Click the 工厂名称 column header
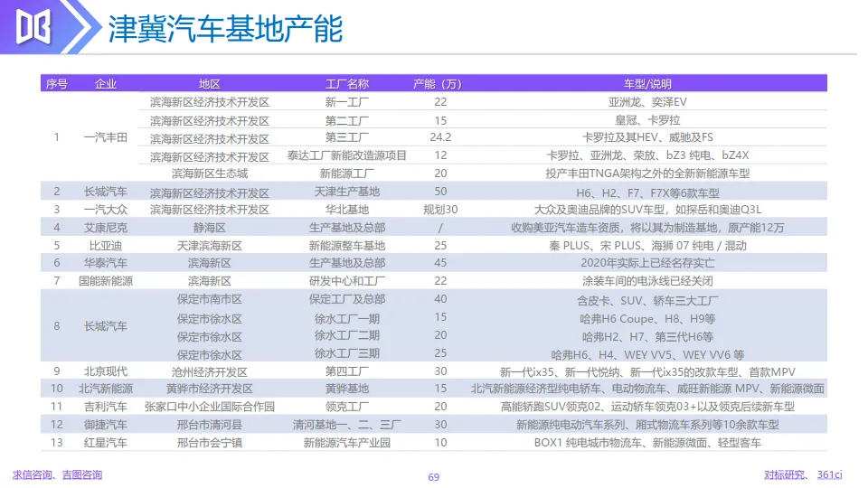868x488 pixels. pyautogui.click(x=346, y=84)
